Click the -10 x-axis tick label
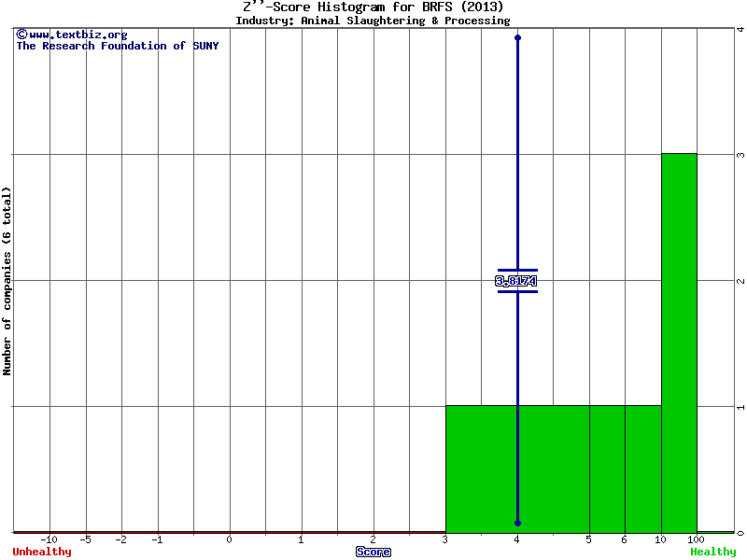 tap(49, 539)
